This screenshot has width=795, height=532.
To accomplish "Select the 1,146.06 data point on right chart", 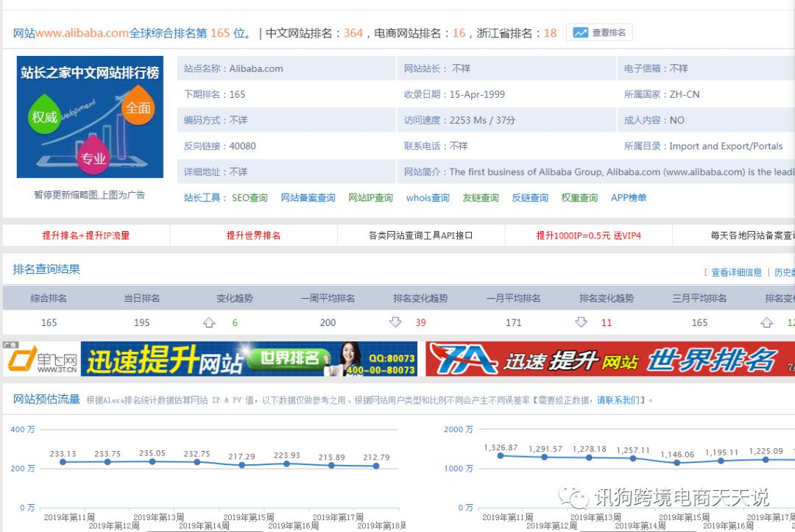I will tap(677, 463).
